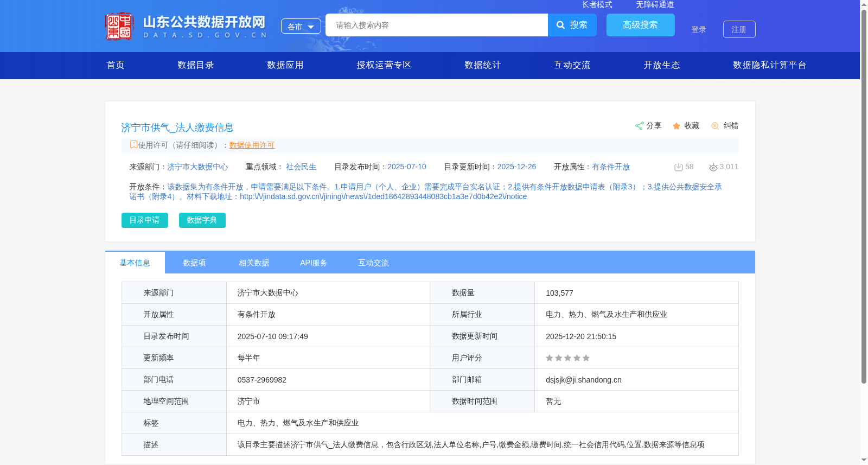Click the publish time 2025-07-10 09:17:49
This screenshot has width=868, height=465.
point(273,336)
